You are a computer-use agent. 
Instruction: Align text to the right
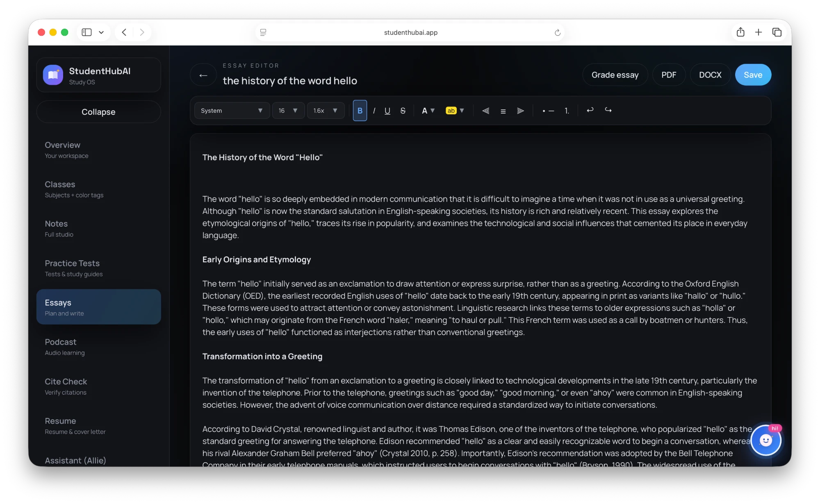(x=520, y=111)
